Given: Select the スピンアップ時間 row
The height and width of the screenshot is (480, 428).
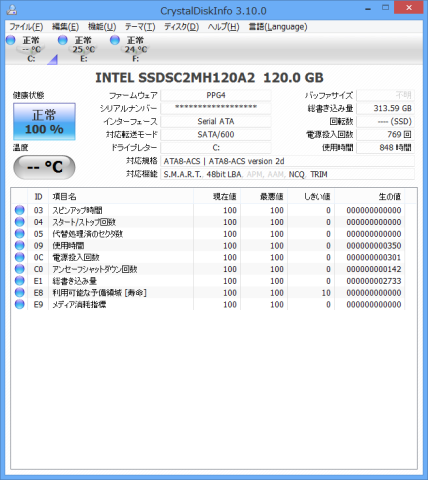Looking at the screenshot, I should (x=208, y=210).
